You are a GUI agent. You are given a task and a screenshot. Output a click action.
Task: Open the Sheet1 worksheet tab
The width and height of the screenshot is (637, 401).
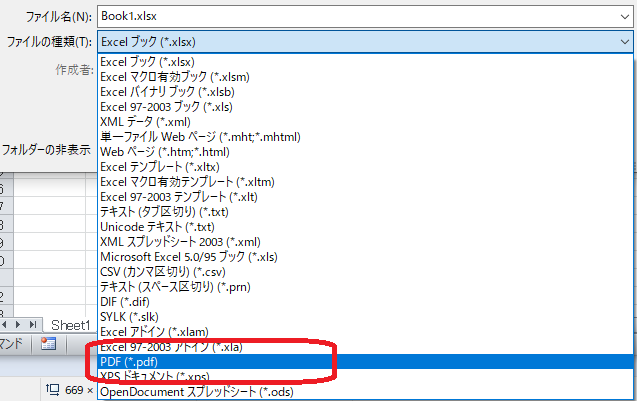pos(70,325)
